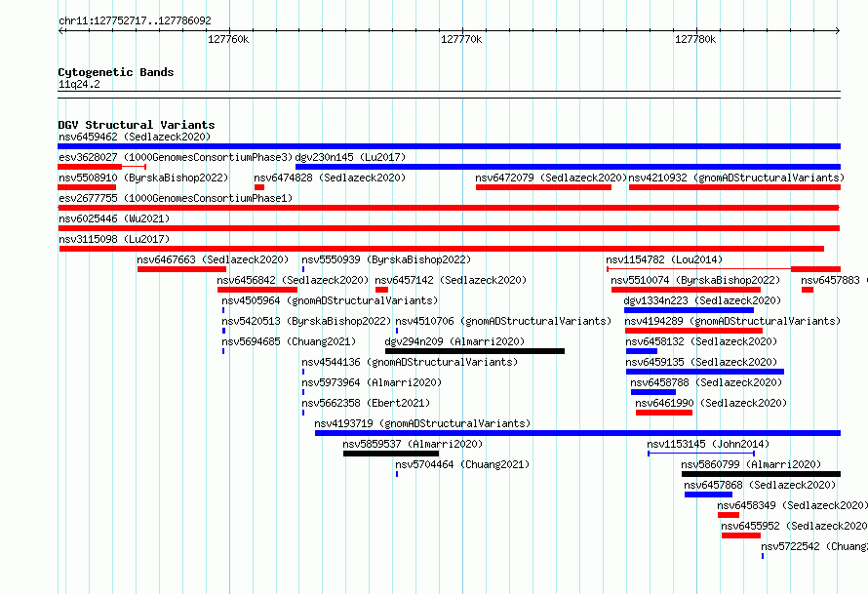
Task: Select dgv294n209 (Almarri2020) label
Action: (454, 341)
